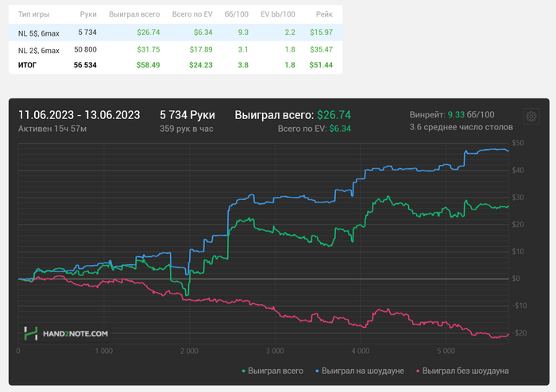Sort table by 'EV bb/100' column header

[x=278, y=14]
